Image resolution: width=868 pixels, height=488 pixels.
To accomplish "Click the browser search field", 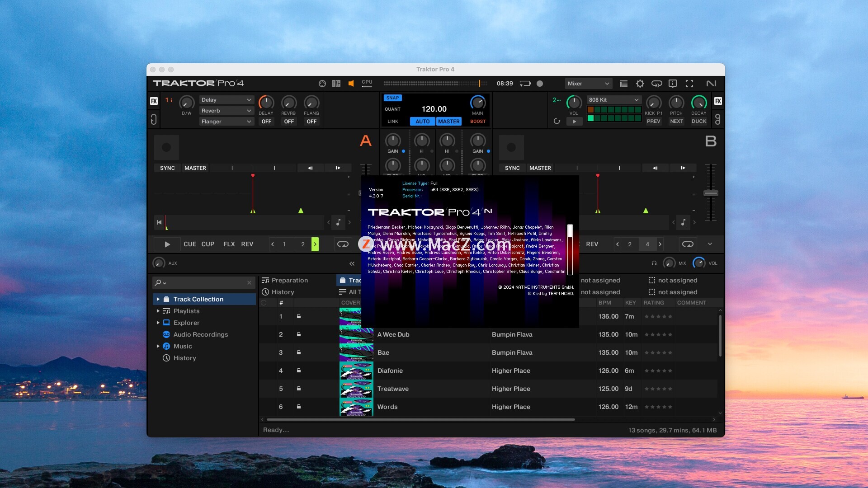I will pyautogui.click(x=206, y=282).
